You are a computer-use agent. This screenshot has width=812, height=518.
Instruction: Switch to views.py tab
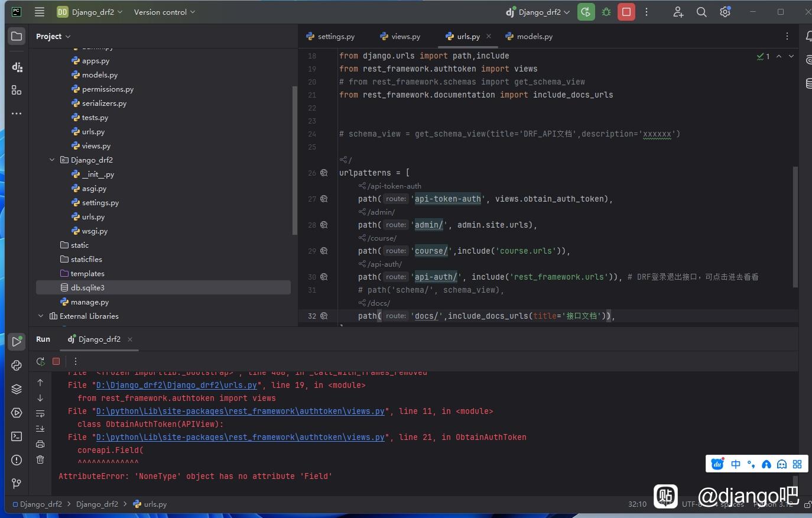click(400, 36)
